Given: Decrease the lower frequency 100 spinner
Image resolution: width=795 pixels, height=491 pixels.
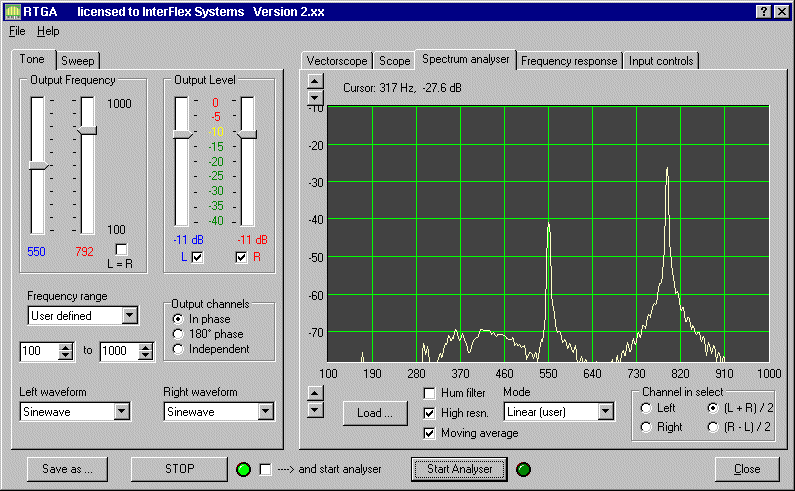Looking at the screenshot, I should pos(66,355).
